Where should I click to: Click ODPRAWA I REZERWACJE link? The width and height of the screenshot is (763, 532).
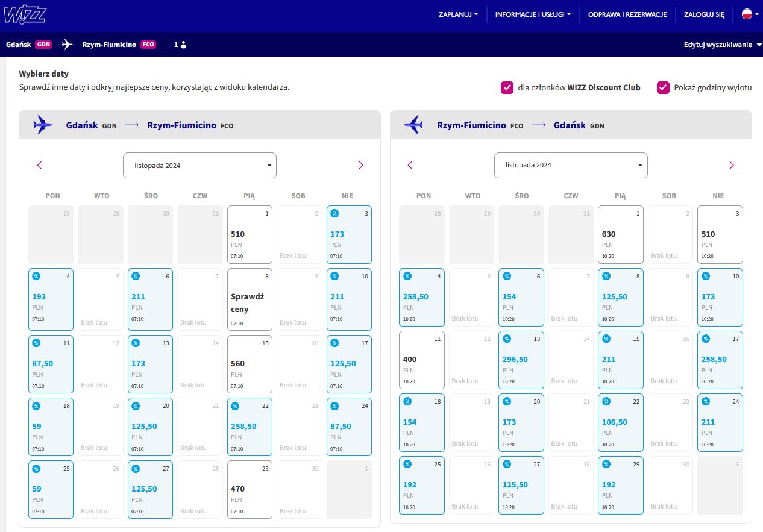[x=627, y=14]
